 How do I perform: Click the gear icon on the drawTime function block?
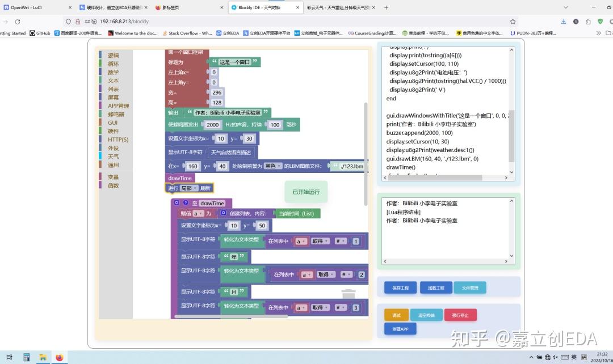pyautogui.click(x=177, y=203)
